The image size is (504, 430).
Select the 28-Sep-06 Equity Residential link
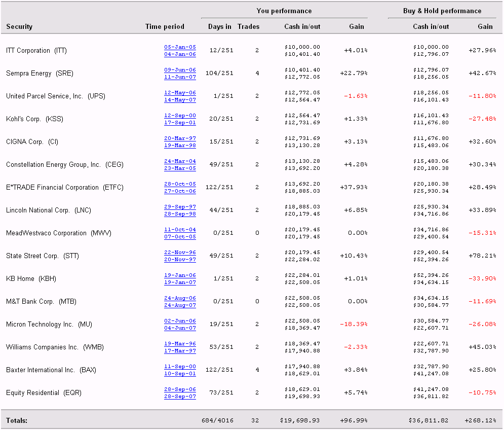point(180,390)
